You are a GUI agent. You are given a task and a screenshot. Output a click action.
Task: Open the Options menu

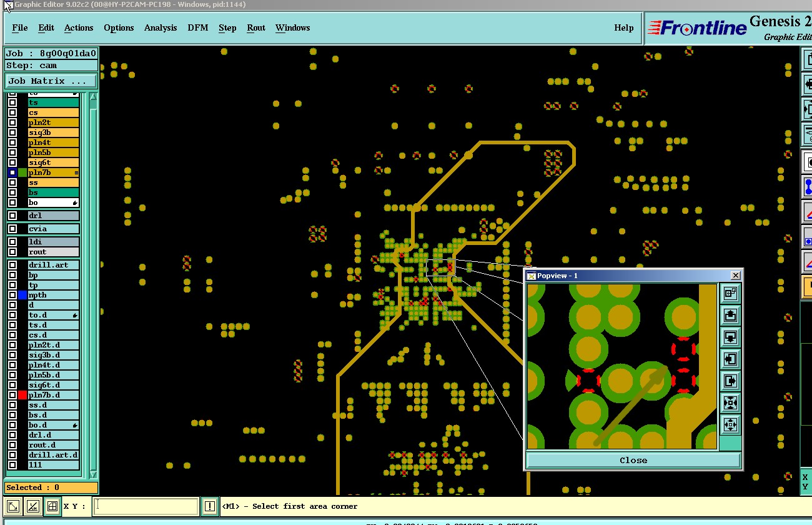[x=119, y=27]
